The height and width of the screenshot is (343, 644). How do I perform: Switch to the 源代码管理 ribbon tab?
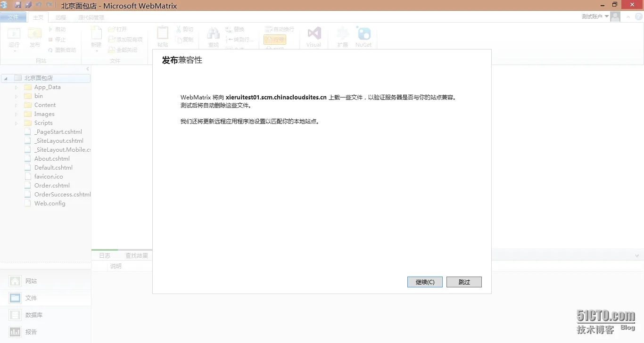click(91, 17)
